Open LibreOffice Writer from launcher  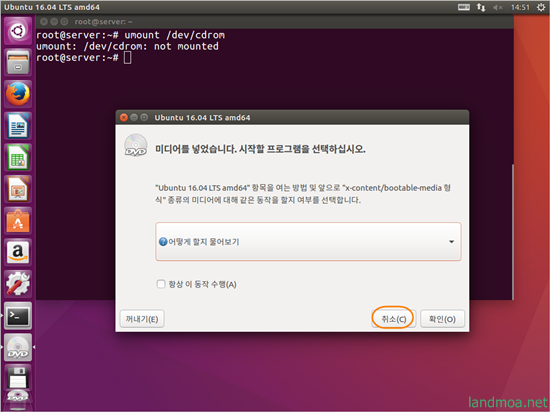(x=18, y=126)
